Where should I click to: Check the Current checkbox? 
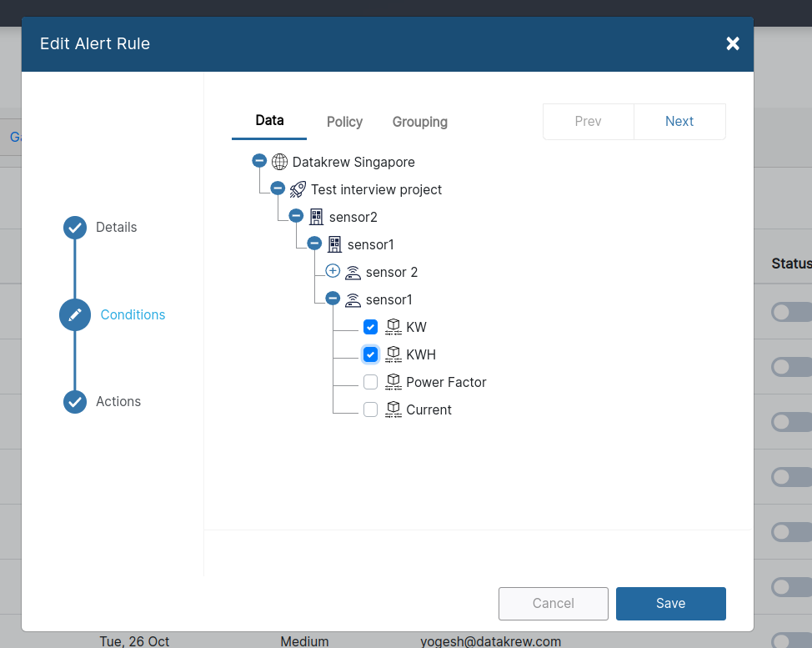click(x=370, y=409)
